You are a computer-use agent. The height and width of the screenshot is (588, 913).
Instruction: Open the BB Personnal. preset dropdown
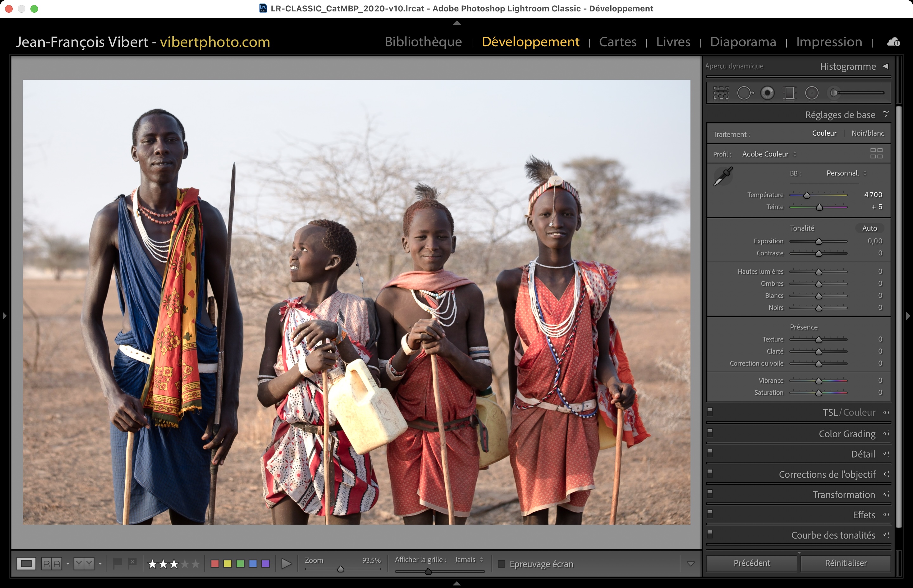pos(846,173)
